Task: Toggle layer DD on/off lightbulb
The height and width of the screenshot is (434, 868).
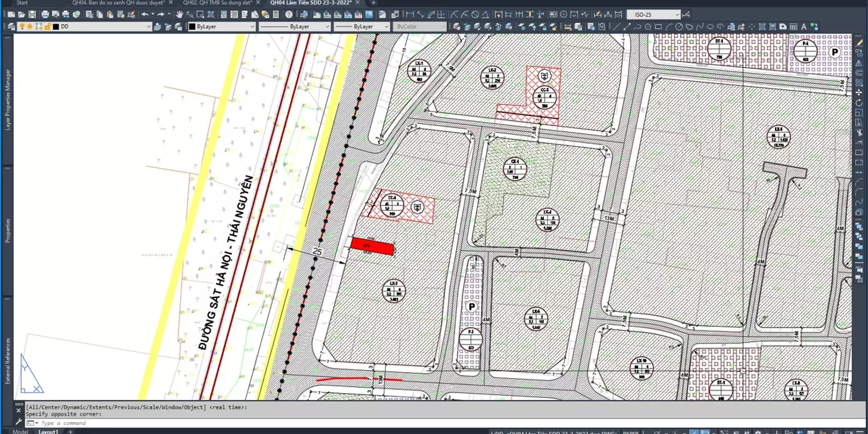Action: pyautogui.click(x=22, y=27)
